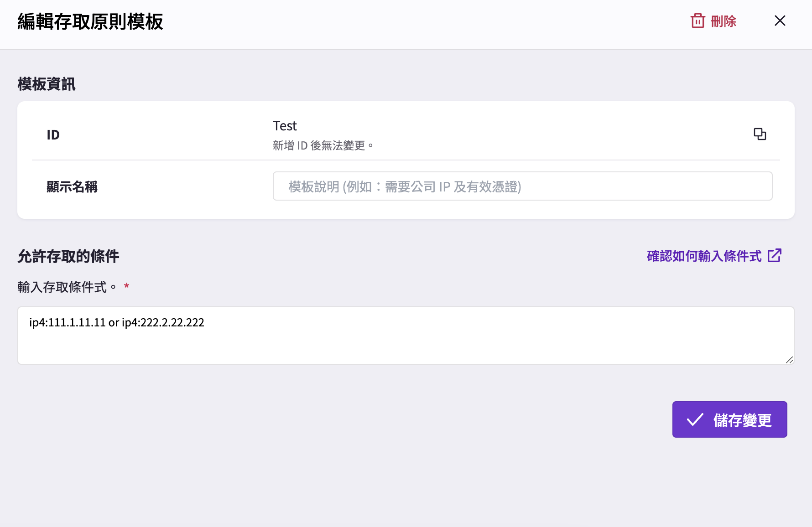Click the 刪除 delete button
Image resolution: width=812 pixels, height=527 pixels.
pyautogui.click(x=713, y=21)
